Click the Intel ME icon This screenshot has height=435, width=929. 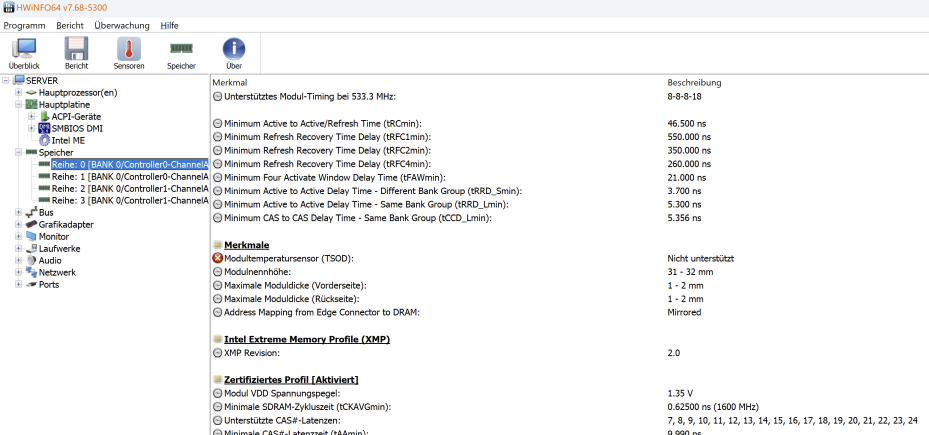[x=44, y=140]
